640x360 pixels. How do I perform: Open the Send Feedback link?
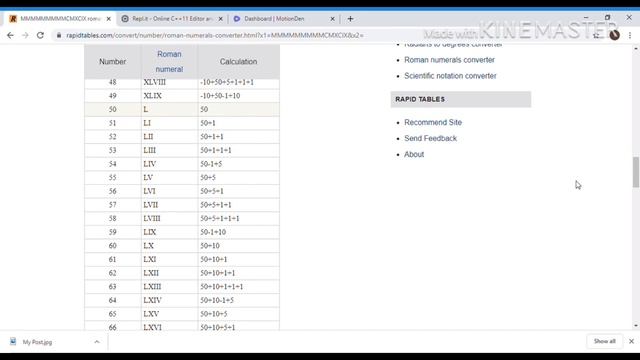click(430, 138)
